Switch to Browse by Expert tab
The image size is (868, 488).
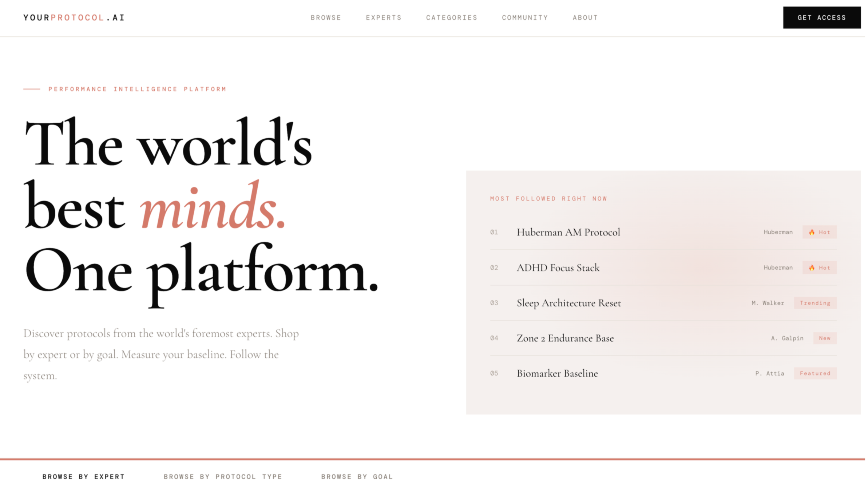click(83, 476)
